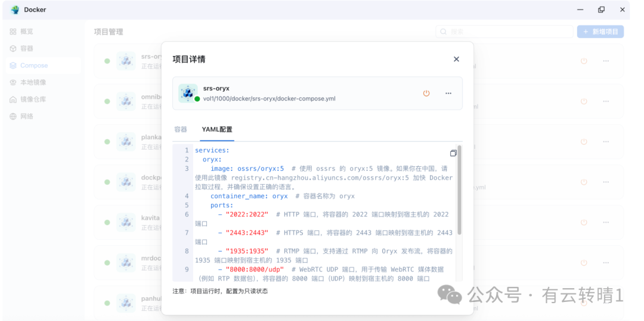Click the 项目管理 heading
644x321 pixels.
[x=109, y=32]
